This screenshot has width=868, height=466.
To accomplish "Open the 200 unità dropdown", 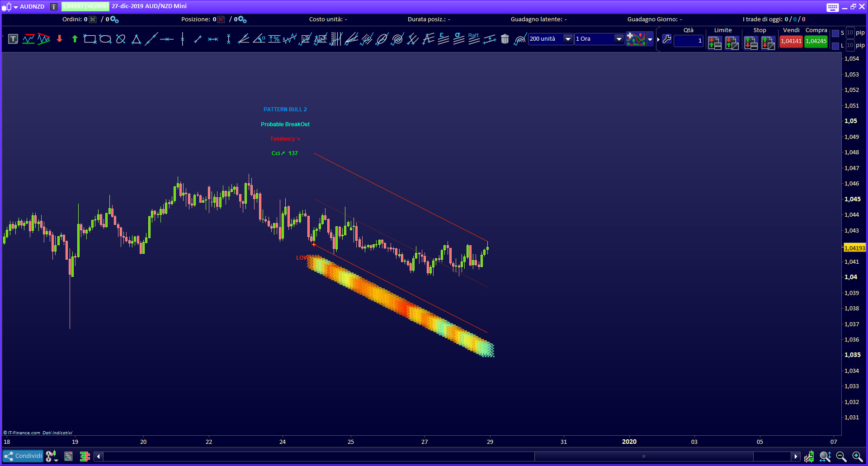I will pos(568,39).
